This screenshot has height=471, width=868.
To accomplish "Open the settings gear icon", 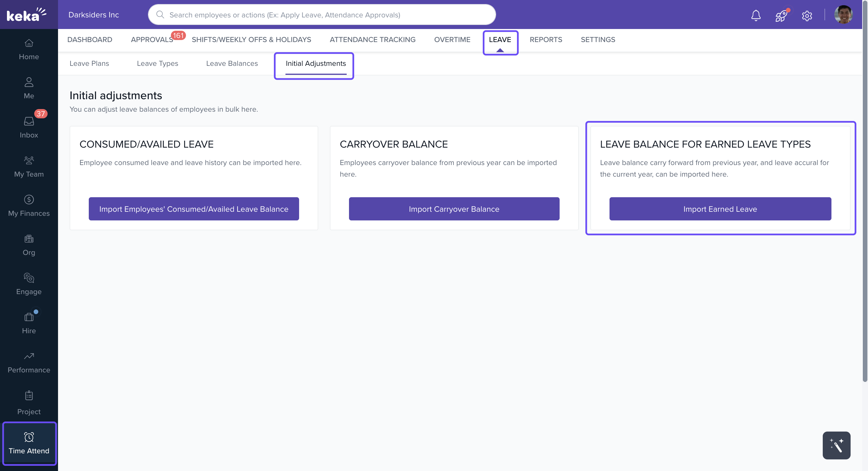I will point(807,15).
